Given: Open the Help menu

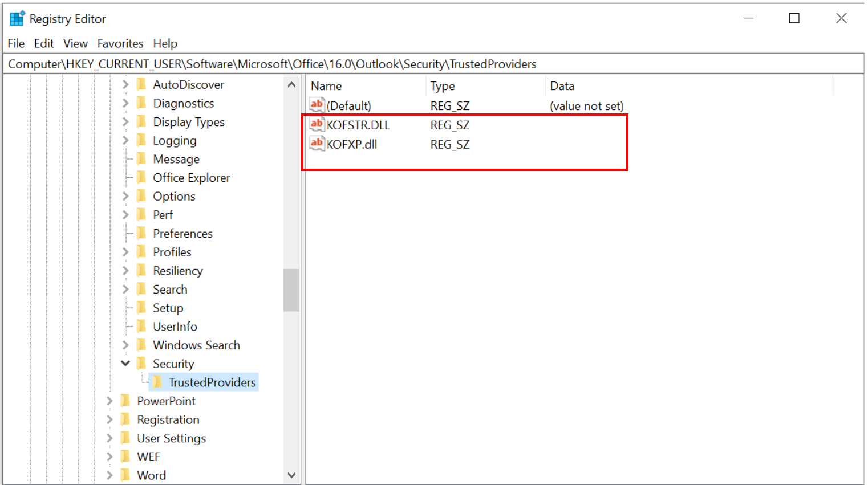Looking at the screenshot, I should (165, 43).
